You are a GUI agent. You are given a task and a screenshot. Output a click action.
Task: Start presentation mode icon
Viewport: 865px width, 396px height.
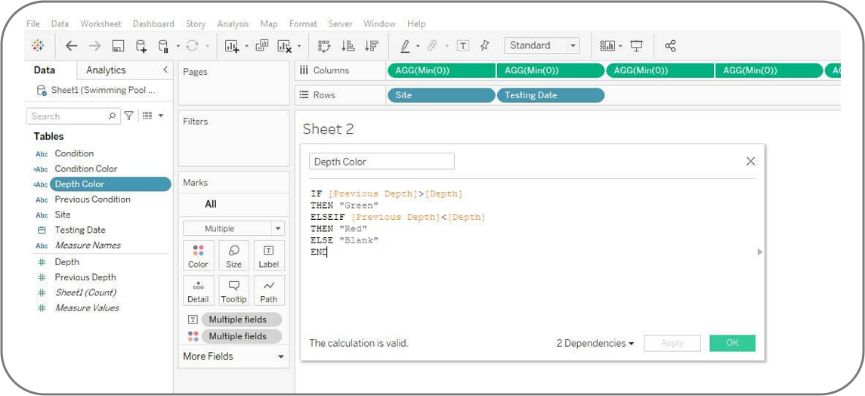pos(637,46)
